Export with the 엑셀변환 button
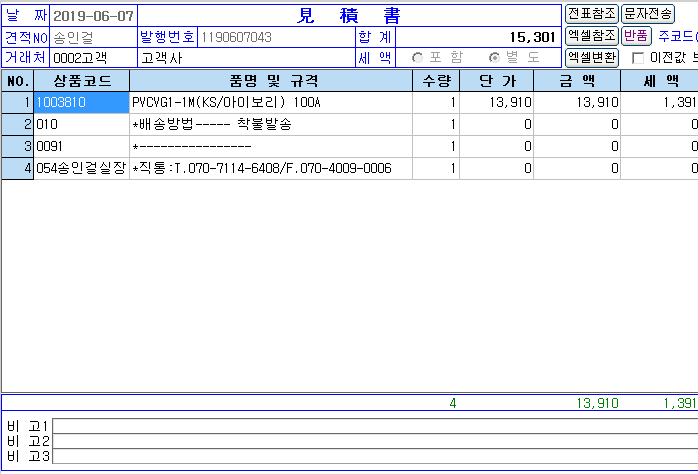This screenshot has height=474, width=698. [x=591, y=58]
